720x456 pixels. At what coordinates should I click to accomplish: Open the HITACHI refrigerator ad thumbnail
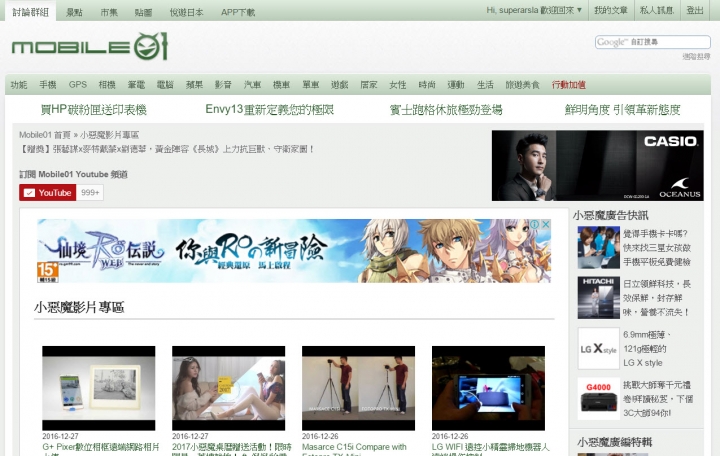tap(599, 298)
